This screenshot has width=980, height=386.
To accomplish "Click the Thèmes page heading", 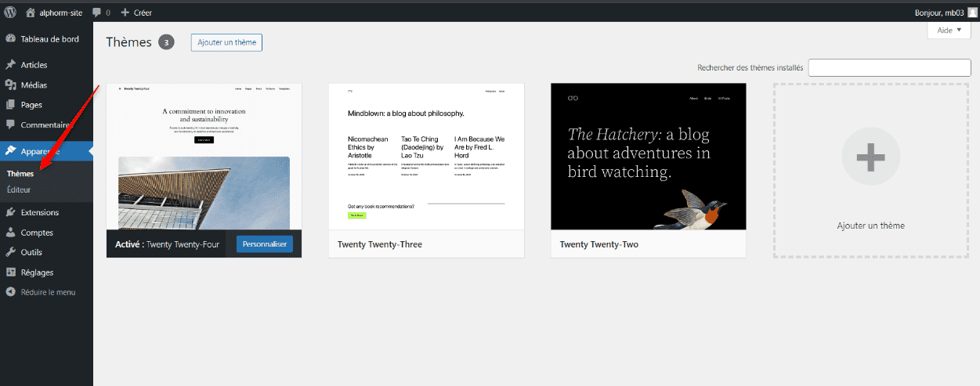I will (128, 42).
